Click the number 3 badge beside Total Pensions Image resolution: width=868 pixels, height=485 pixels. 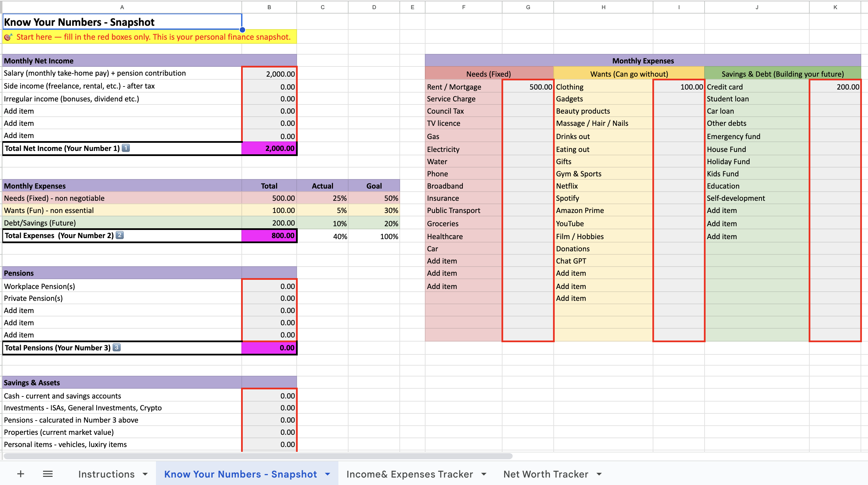[x=117, y=347]
